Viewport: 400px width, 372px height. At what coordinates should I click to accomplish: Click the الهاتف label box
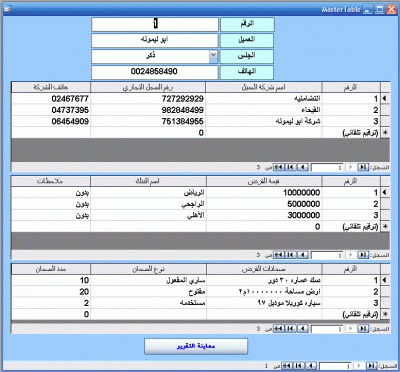[x=247, y=72]
